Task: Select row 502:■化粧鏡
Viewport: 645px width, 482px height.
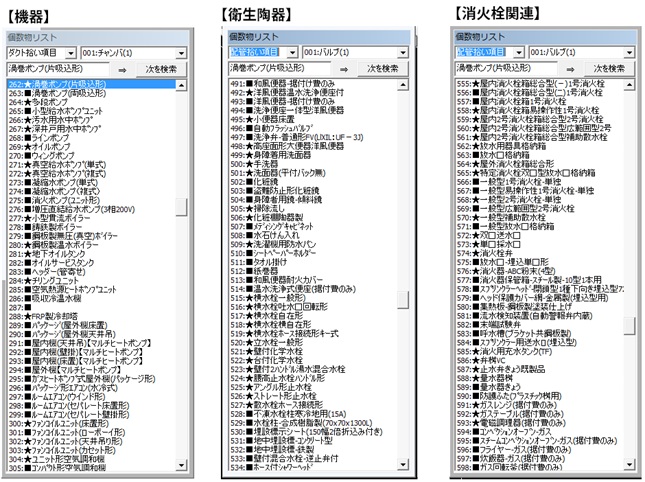Action: tap(313, 182)
